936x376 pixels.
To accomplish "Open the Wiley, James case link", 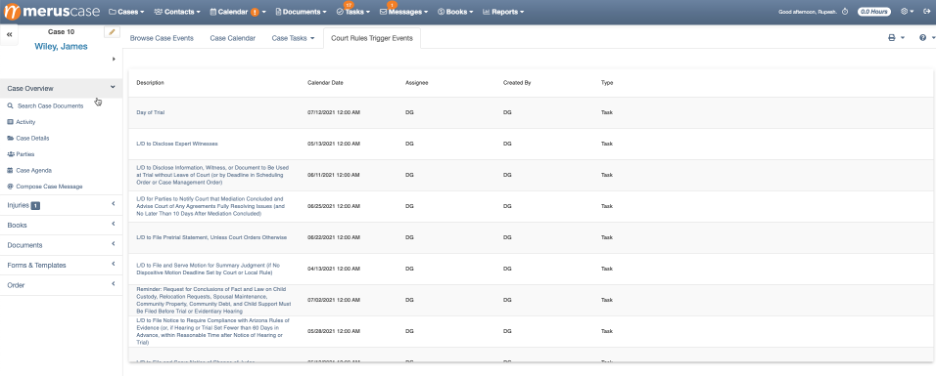I will click(61, 47).
